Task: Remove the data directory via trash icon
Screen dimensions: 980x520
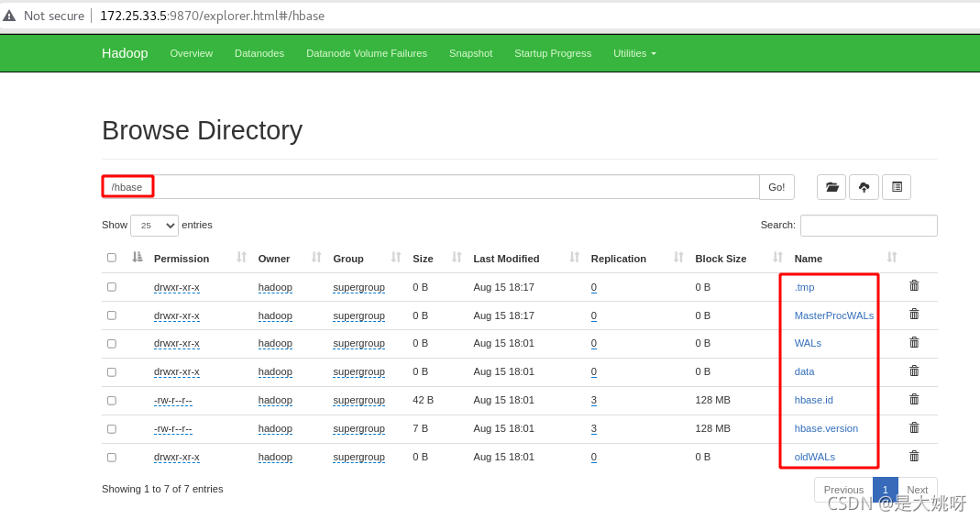Action: pos(914,371)
